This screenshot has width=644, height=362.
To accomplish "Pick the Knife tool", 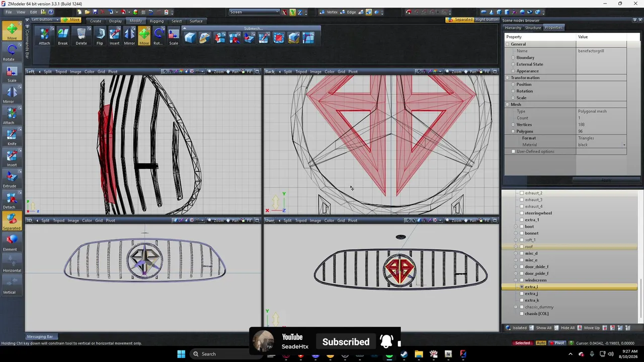I will (x=12, y=136).
